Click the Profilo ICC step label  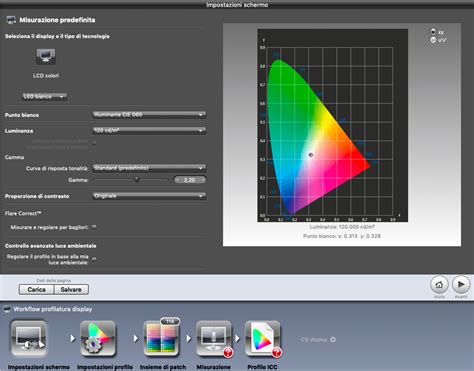point(262,367)
